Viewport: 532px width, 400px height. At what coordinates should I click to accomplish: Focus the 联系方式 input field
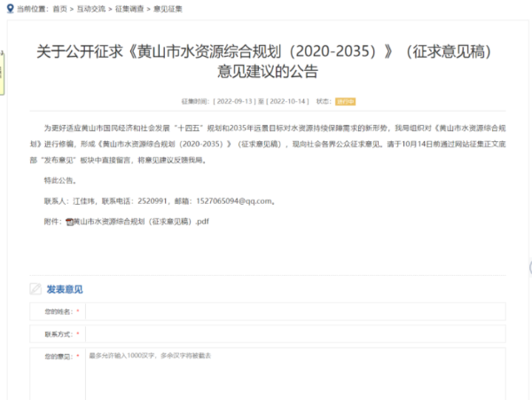point(294,334)
